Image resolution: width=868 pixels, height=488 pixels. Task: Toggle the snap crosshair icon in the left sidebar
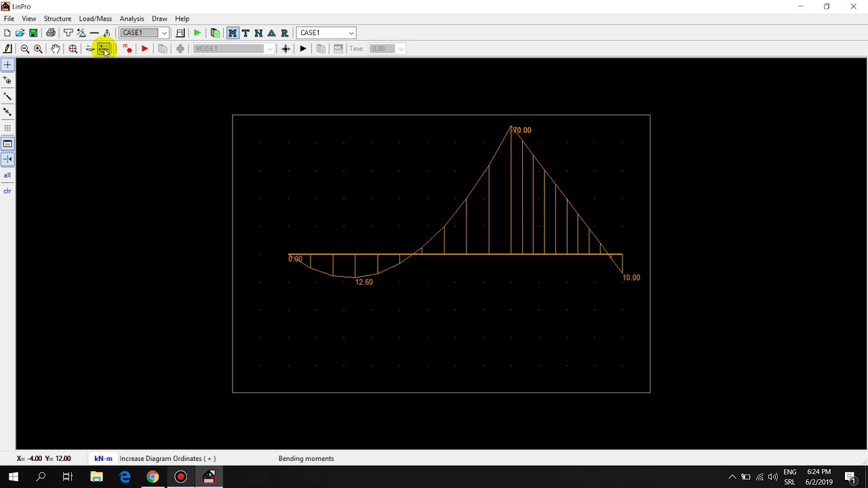(x=7, y=159)
